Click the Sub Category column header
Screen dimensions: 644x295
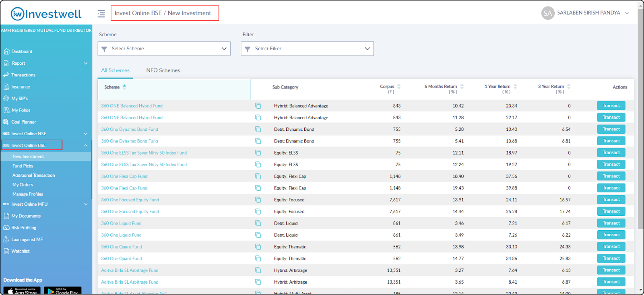click(285, 87)
